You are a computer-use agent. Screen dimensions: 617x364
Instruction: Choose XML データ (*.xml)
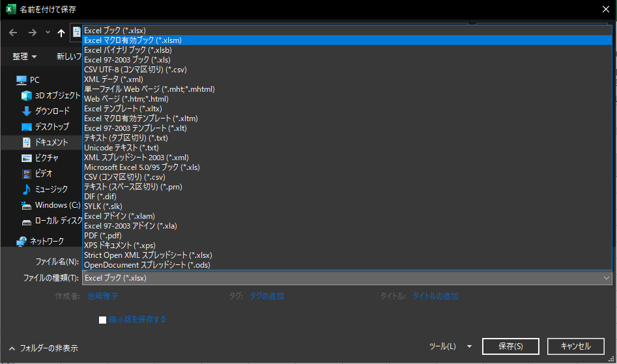[347, 79]
